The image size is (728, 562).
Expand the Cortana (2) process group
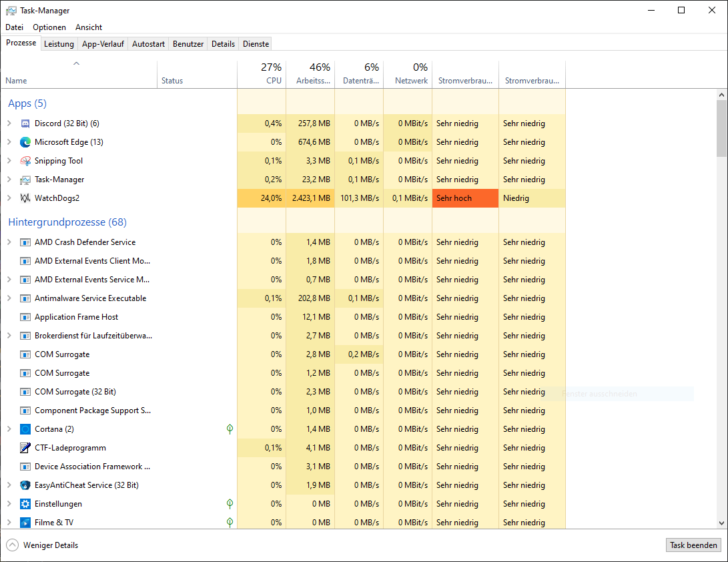(x=9, y=429)
